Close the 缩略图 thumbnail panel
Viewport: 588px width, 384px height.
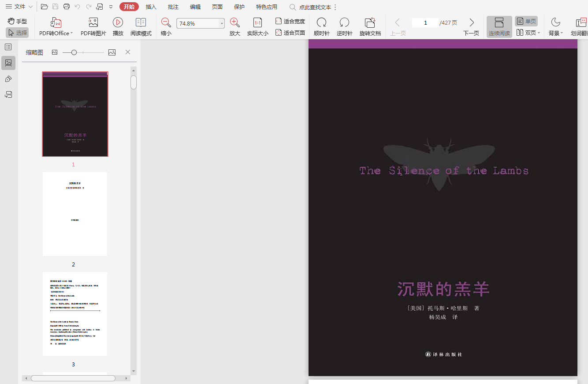click(x=128, y=52)
